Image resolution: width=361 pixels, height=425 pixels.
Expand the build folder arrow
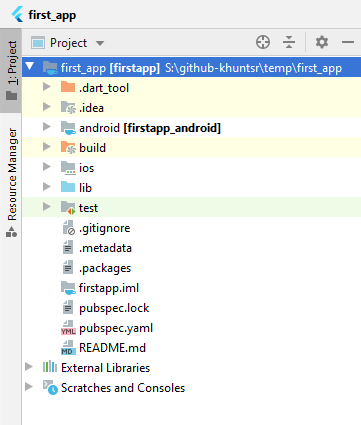click(47, 147)
